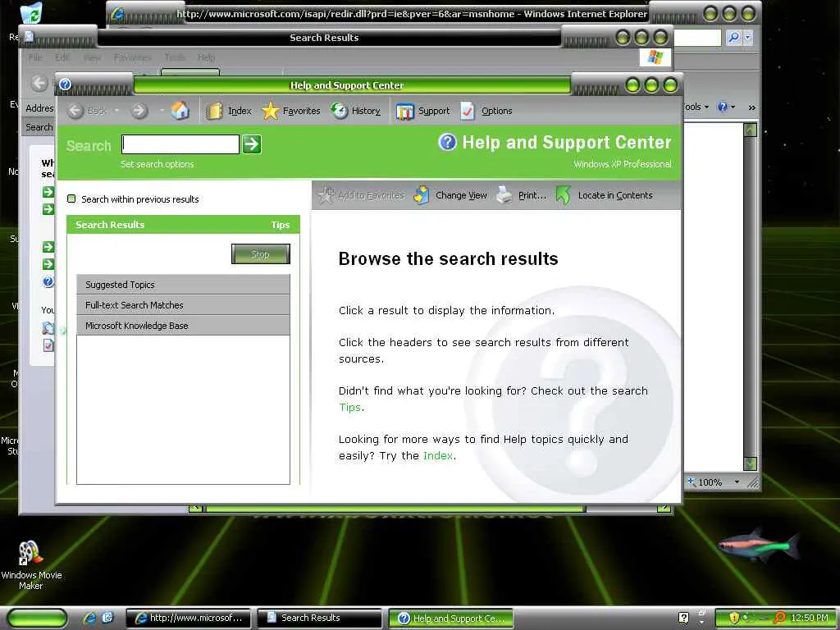Open the History clock icon
The image size is (840, 630).
coord(339,111)
